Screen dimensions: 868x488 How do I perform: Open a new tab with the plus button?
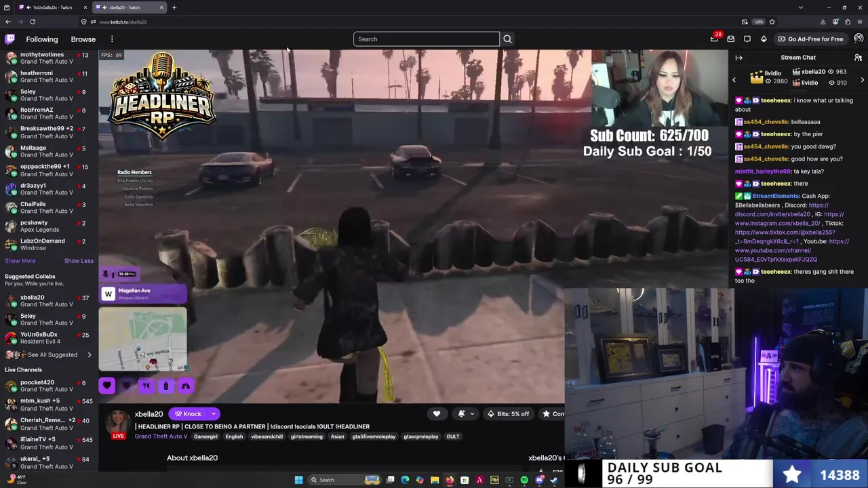(x=174, y=7)
